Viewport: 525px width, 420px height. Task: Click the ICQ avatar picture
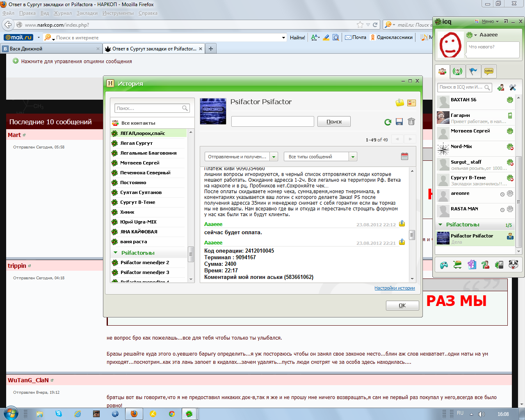(x=450, y=44)
